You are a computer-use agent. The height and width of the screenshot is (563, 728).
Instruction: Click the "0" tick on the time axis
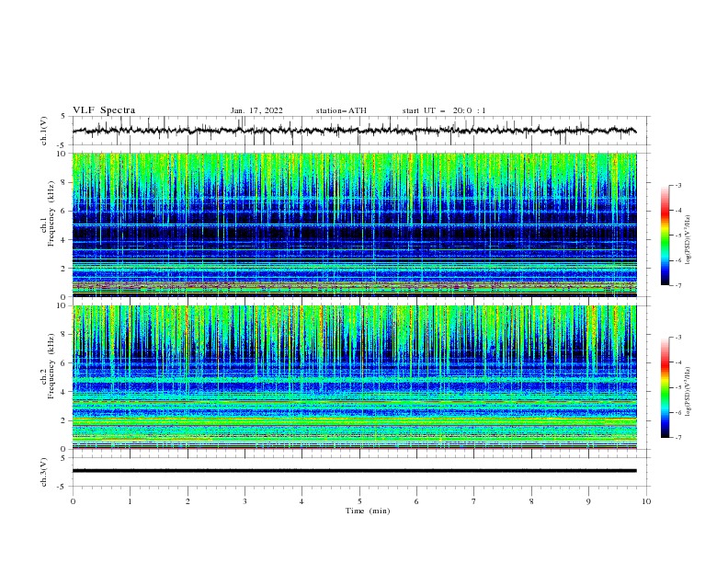pos(73,501)
